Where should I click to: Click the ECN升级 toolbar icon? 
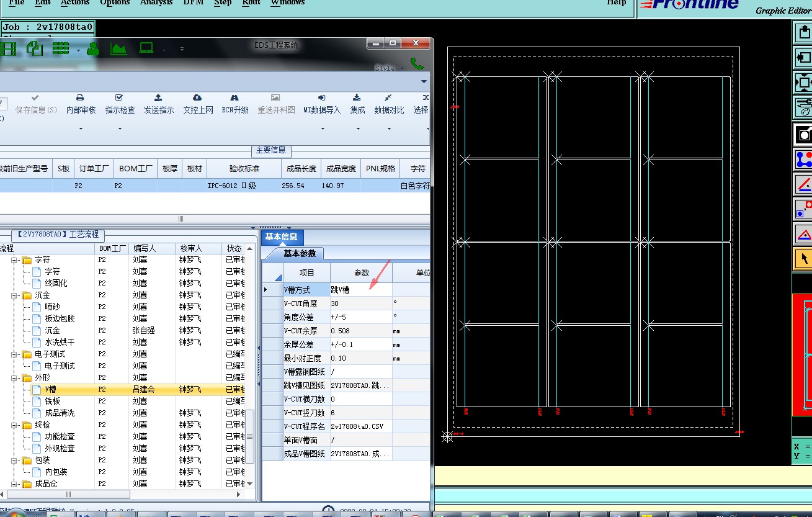234,98
